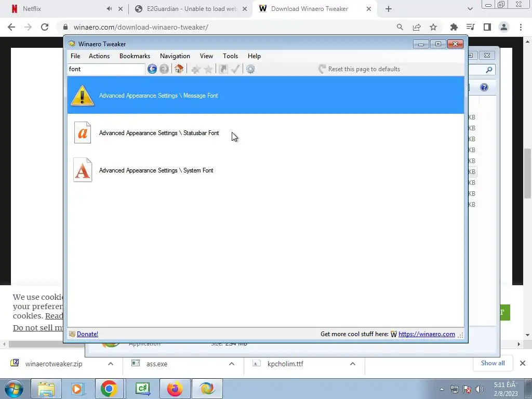Click the create shortcut icon in toolbar
The image size is (532, 399).
coord(223,69)
